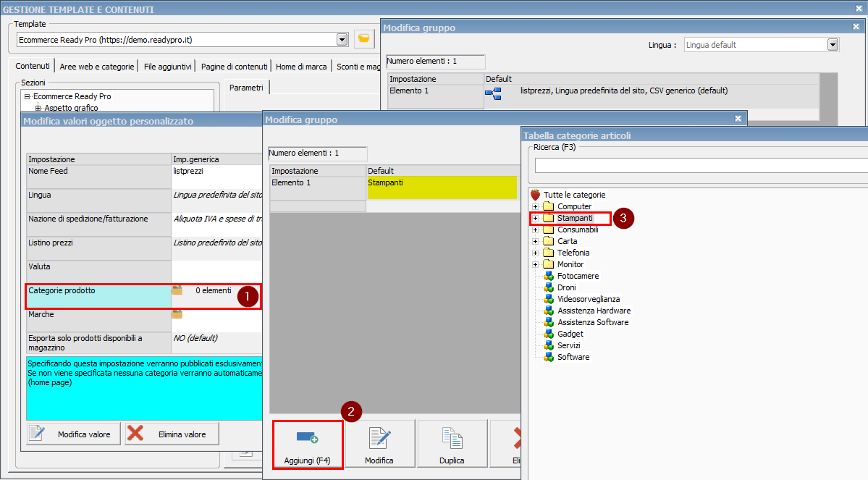Click the Duplica documents icon
Image resolution: width=868 pixels, height=480 pixels.
452,438
